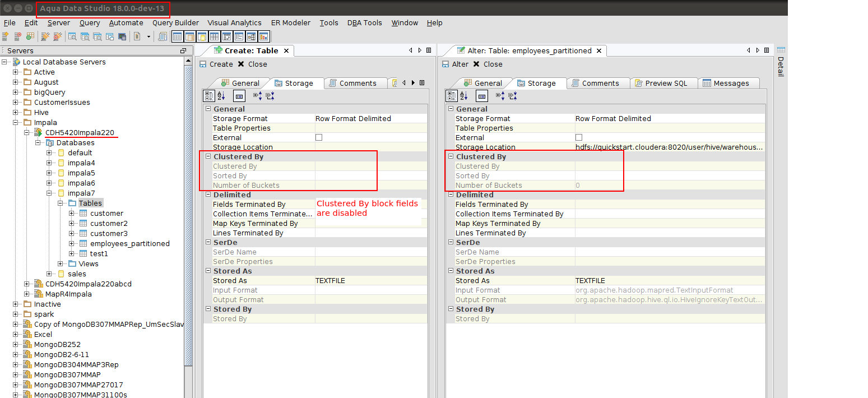Screen dimensions: 868x398
Task: Click the Create button
Action: click(216, 64)
